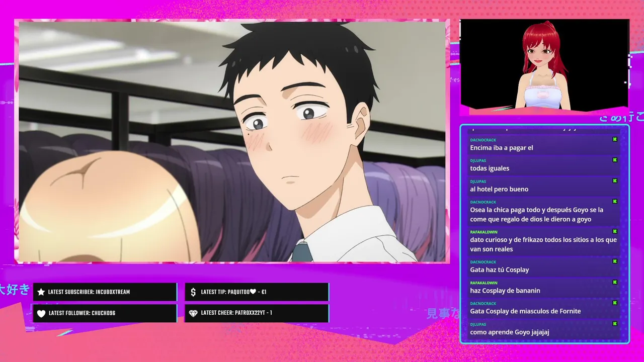Image resolution: width=644 pixels, height=362 pixels.
Task: Click username DACNOCRACK above 'Encima iba a pagar el'
Action: click(483, 140)
